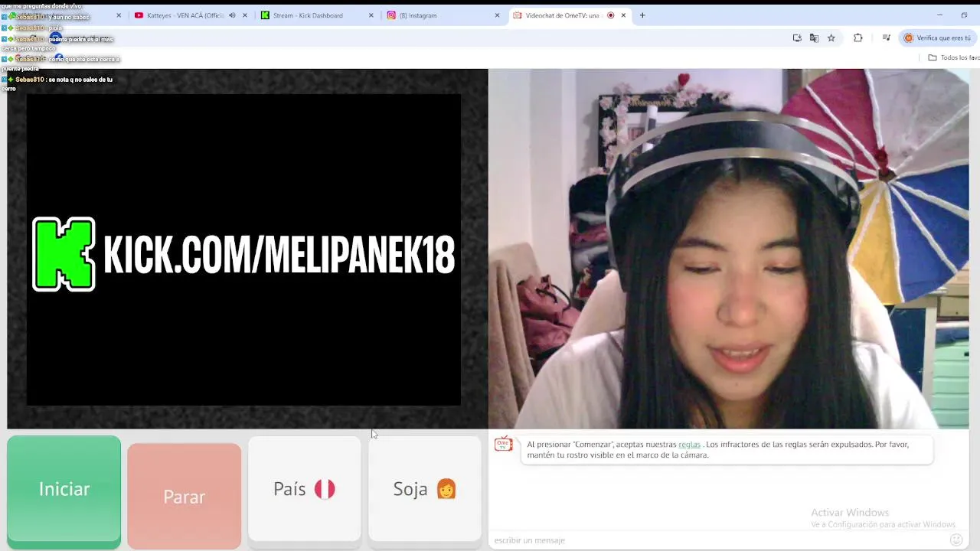980x551 pixels.
Task: Close the Stream - Kick Dashboard tab
Action: click(371, 15)
